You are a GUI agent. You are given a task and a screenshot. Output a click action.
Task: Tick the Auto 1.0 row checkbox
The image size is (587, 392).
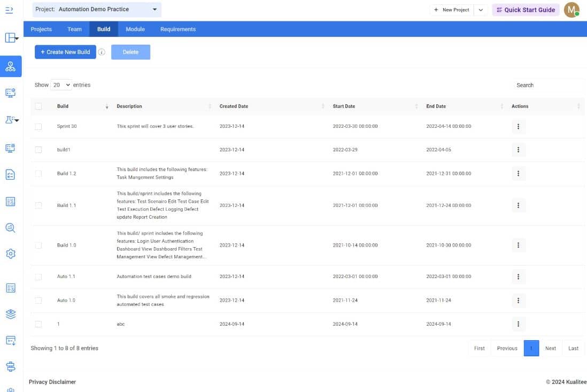[38, 300]
